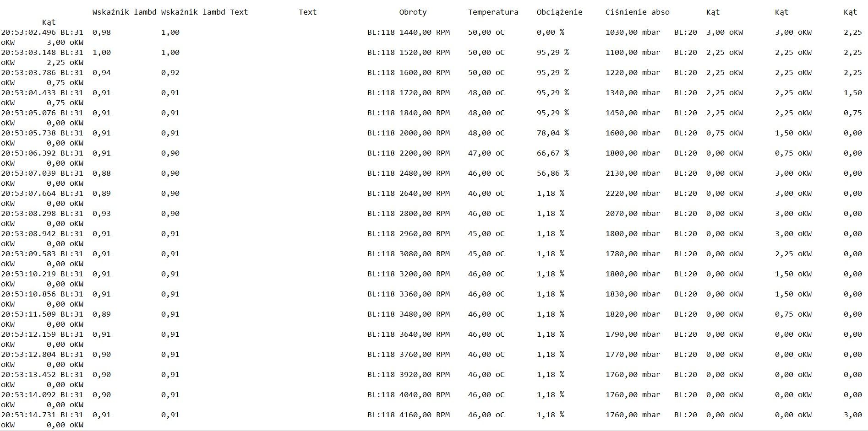Click the 3360,00 RPM value

coord(424,294)
